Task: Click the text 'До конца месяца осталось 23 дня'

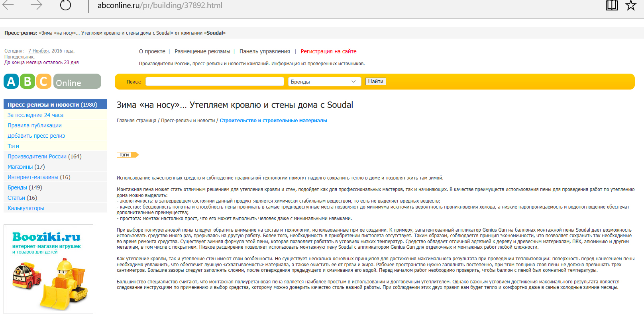Action: 41,62
